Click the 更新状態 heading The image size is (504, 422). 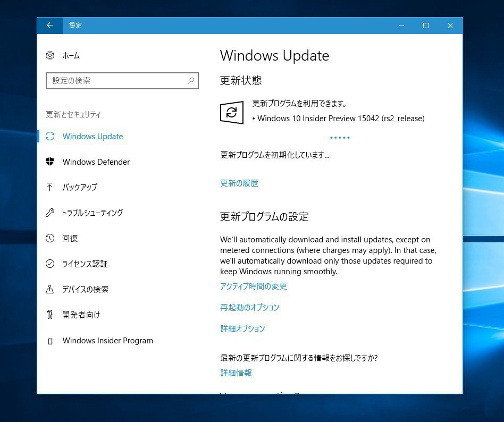click(x=241, y=80)
